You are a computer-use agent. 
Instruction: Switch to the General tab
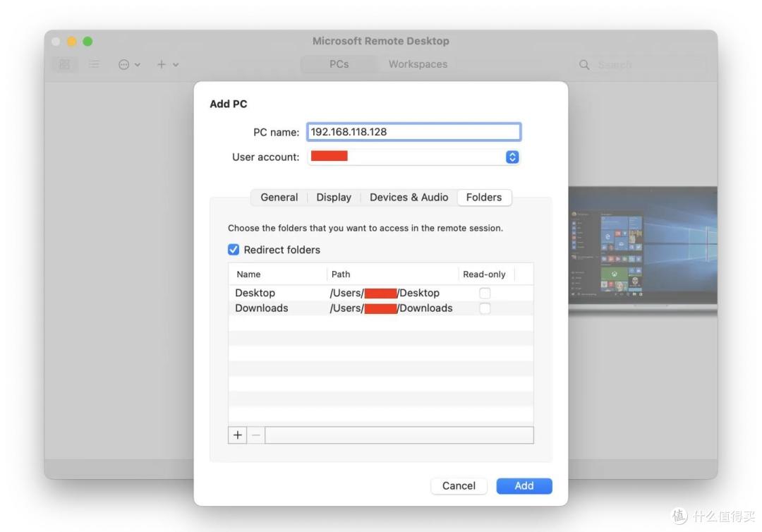coord(279,198)
